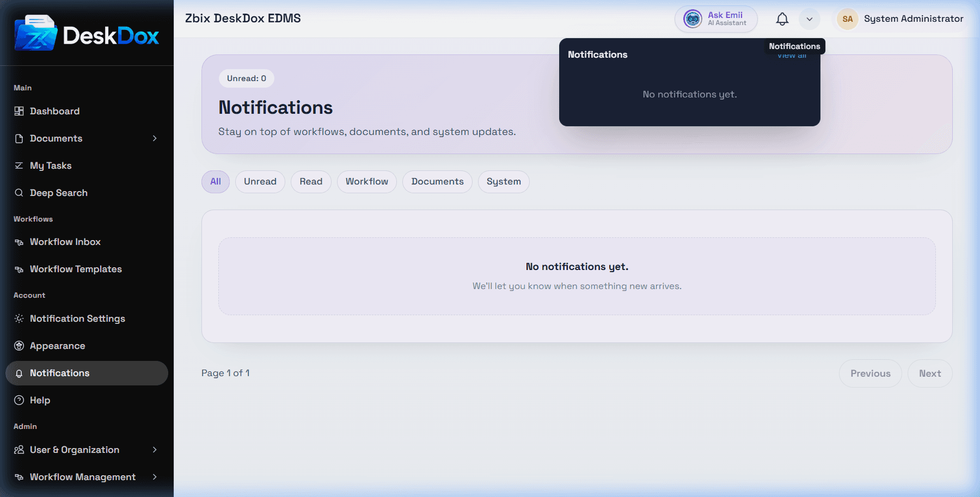
Task: Switch to the System filter
Action: [504, 182]
